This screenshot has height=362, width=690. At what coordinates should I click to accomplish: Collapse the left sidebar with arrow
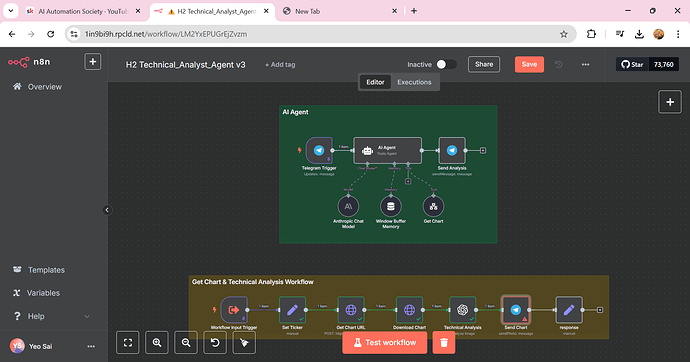click(x=107, y=210)
